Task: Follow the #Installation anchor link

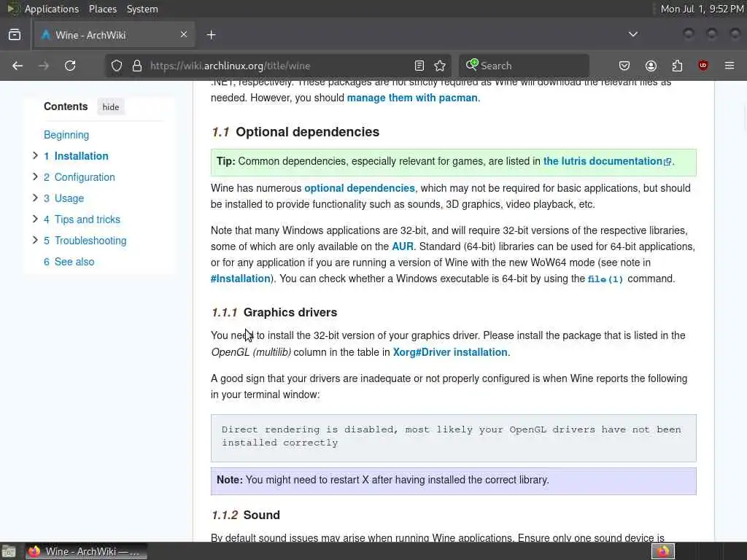Action: [x=241, y=279]
